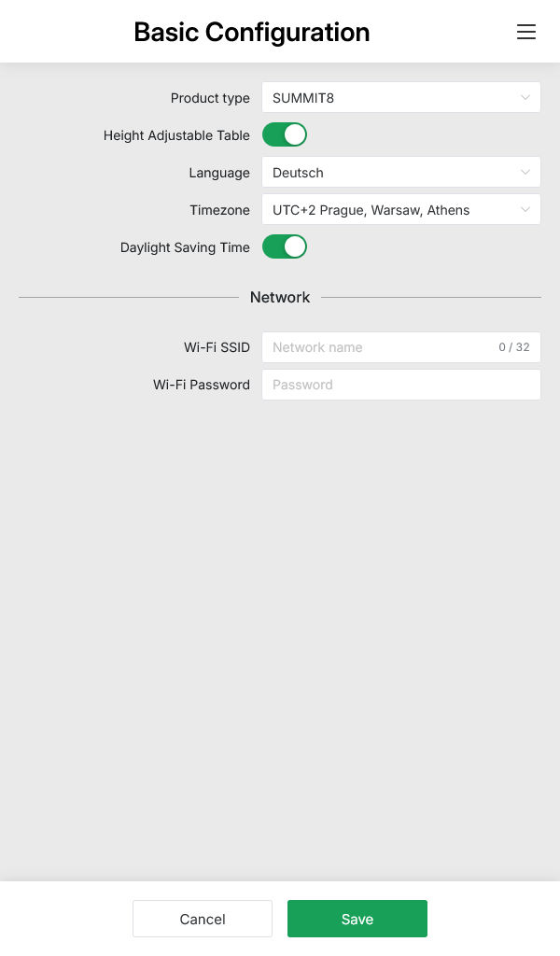Click the Product type chevron arrow
This screenshot has width=560, height=956.
pyautogui.click(x=525, y=98)
